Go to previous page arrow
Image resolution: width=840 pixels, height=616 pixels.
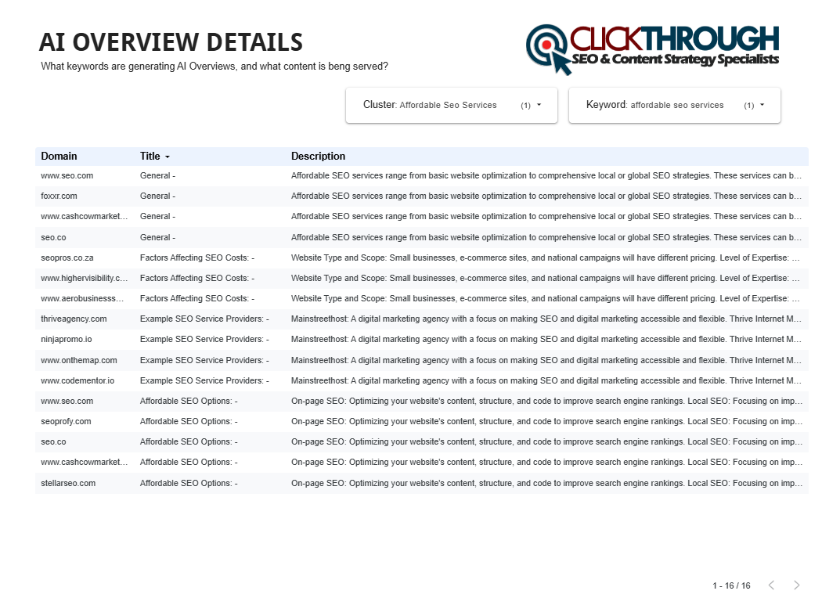coord(771,585)
